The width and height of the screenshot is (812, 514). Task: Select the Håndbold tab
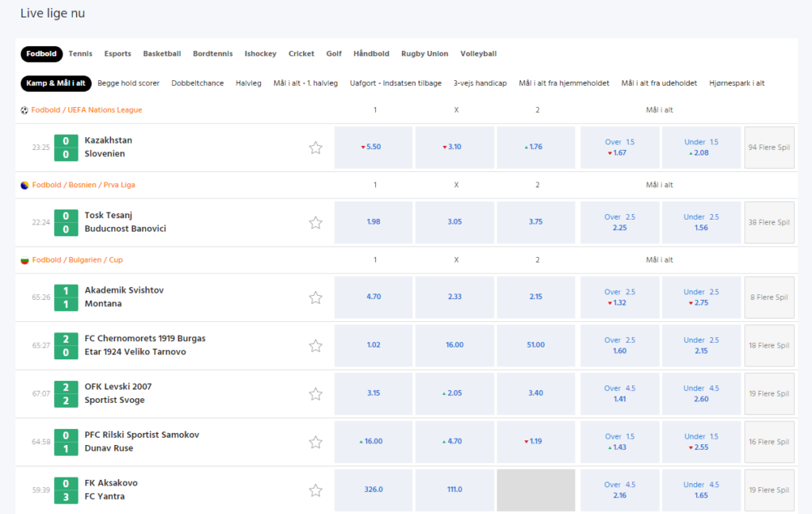point(371,54)
